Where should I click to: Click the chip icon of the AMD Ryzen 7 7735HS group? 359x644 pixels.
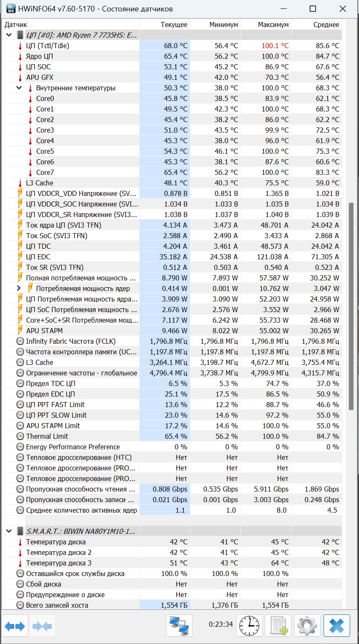coord(20,35)
